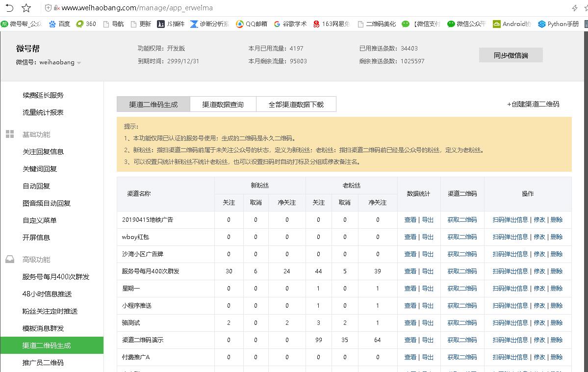Viewport: 588px width, 372px height.
Task: Click the bookmark star icon
Action: click(26, 8)
